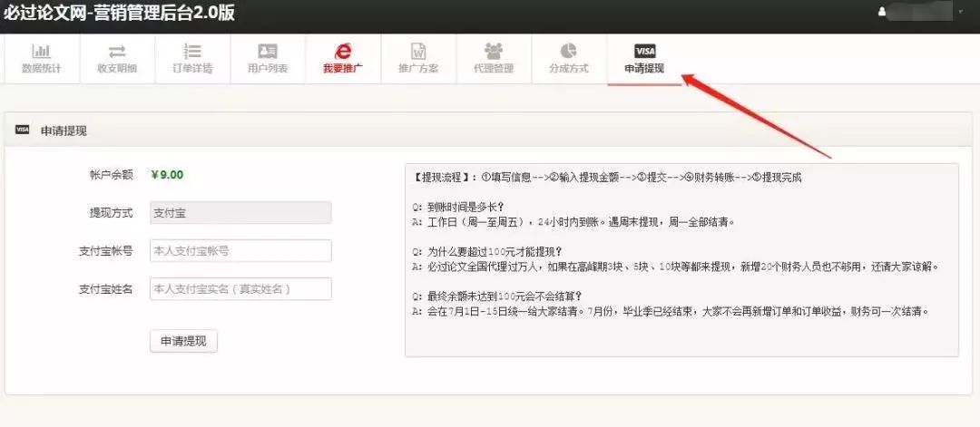The width and height of the screenshot is (980, 427).
Task: Click the 申请提现 submit button
Action: pyautogui.click(x=183, y=341)
